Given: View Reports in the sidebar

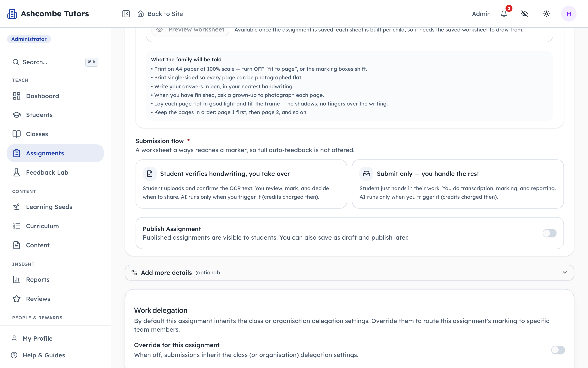Looking at the screenshot, I should pyautogui.click(x=55, y=279).
